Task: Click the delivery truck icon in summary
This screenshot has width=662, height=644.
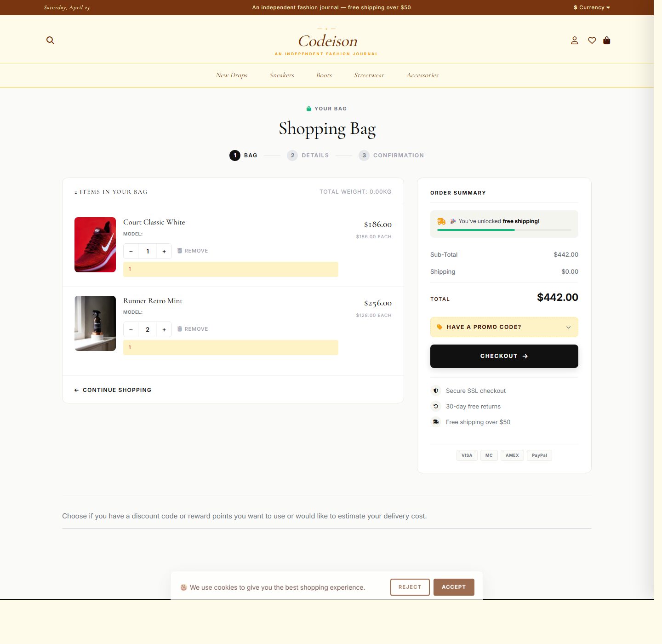Action: point(441,221)
